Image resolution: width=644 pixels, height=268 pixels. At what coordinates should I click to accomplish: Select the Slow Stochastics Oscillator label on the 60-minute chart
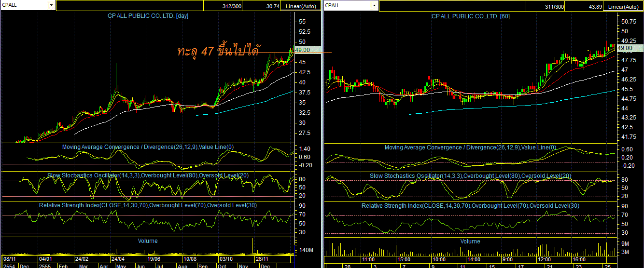point(470,176)
